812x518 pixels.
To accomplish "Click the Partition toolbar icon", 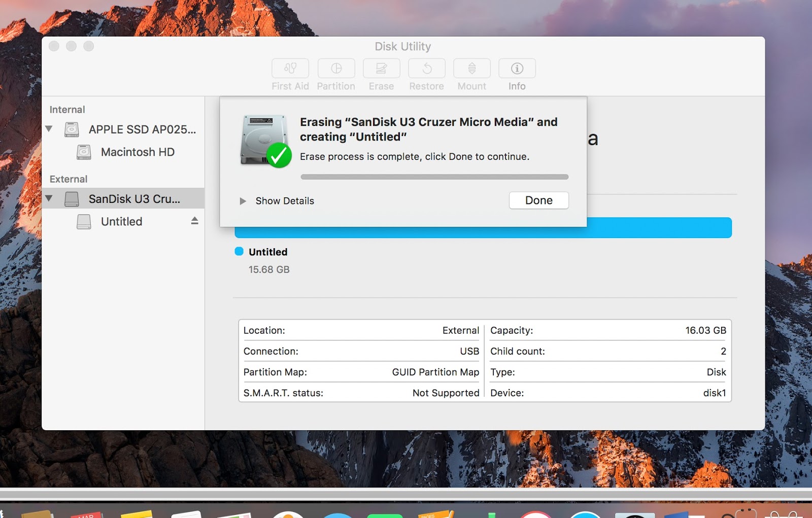I will (x=336, y=68).
